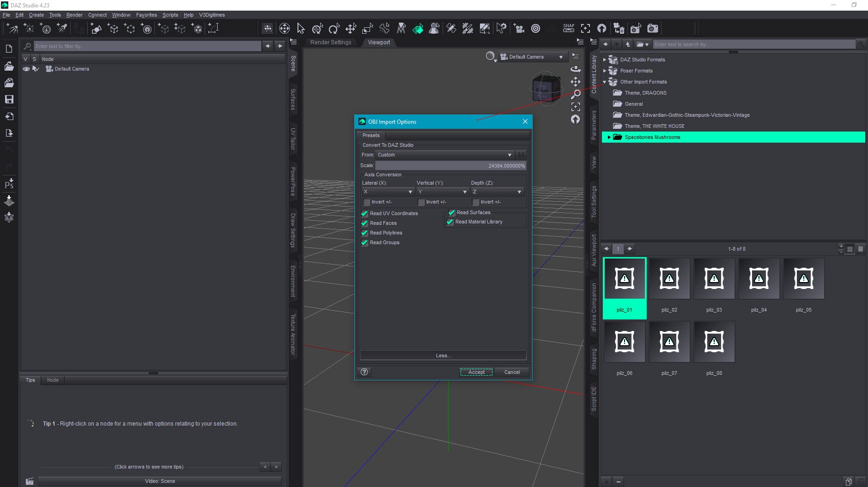Switch to Render Settings tab

pos(331,42)
